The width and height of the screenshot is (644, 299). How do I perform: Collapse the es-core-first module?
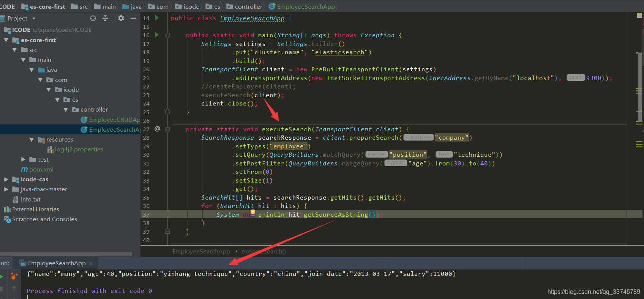coord(6,40)
